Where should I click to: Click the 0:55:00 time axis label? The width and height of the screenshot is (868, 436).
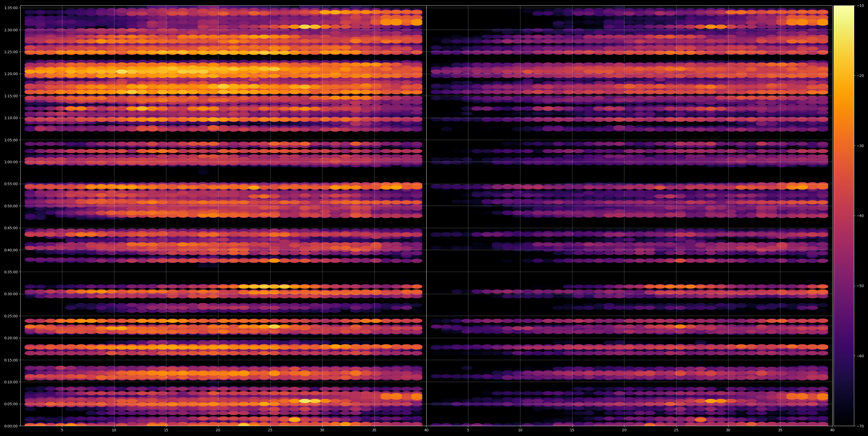point(11,184)
